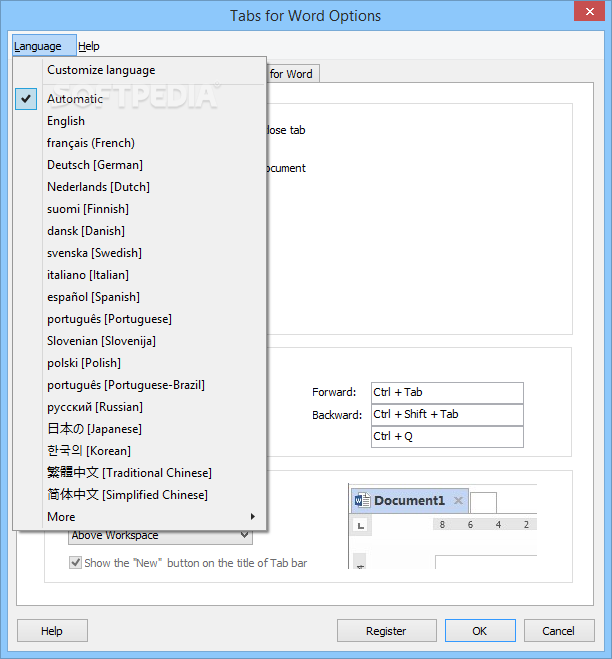Viewport: 612px width, 659px height.
Task: Switch to the 'for Word' tab
Action: coord(293,74)
